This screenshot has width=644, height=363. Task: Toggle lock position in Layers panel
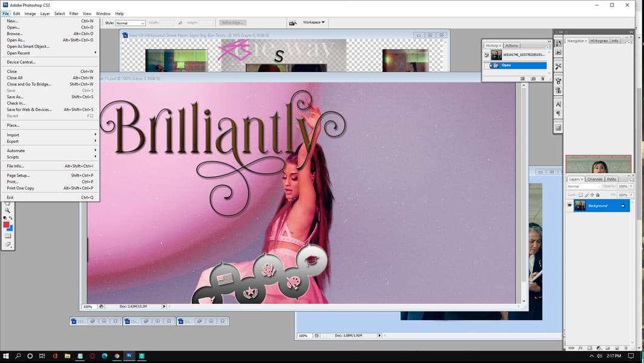pos(592,195)
